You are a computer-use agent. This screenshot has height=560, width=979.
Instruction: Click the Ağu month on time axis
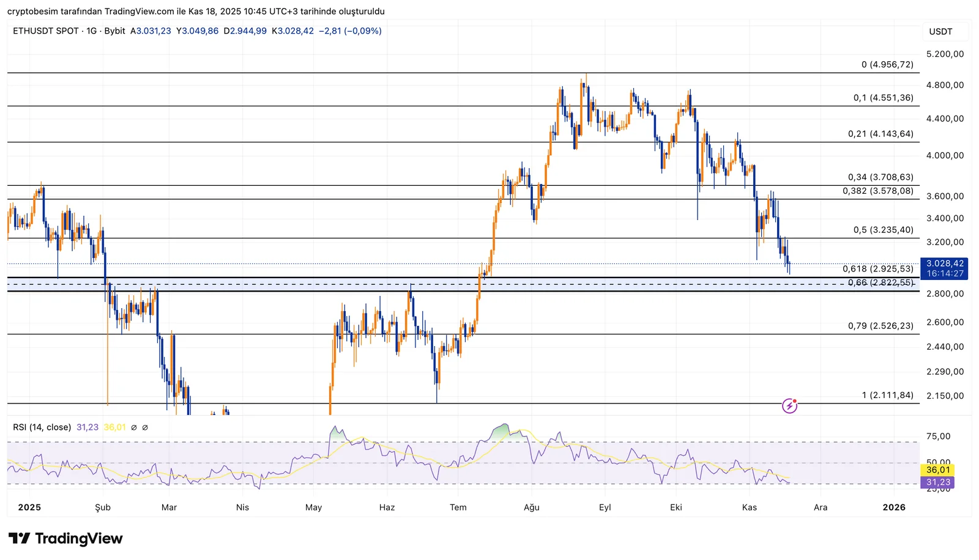point(531,507)
